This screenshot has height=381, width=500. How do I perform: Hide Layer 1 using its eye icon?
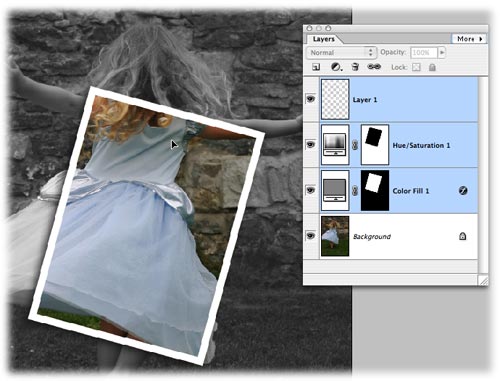(311, 99)
